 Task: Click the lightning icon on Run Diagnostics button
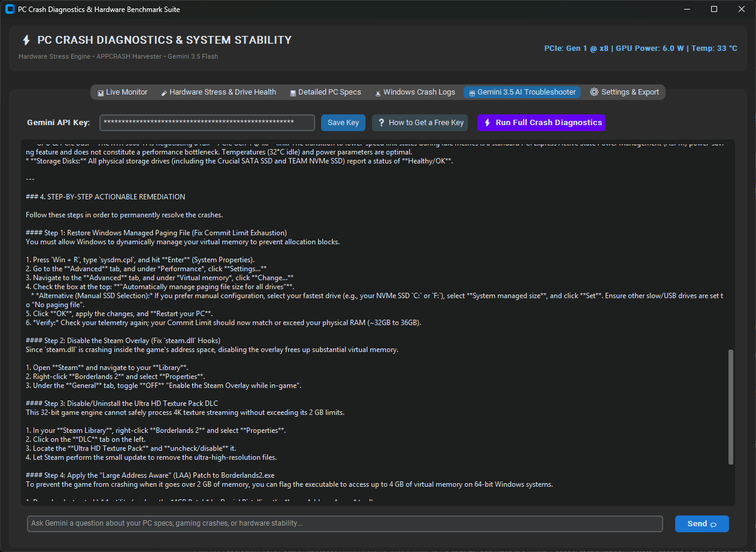click(487, 123)
